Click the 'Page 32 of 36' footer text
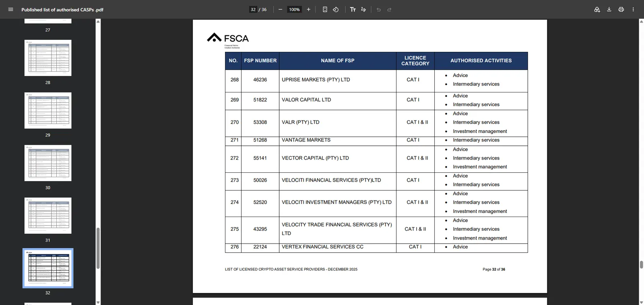The height and width of the screenshot is (305, 644). [x=494, y=269]
